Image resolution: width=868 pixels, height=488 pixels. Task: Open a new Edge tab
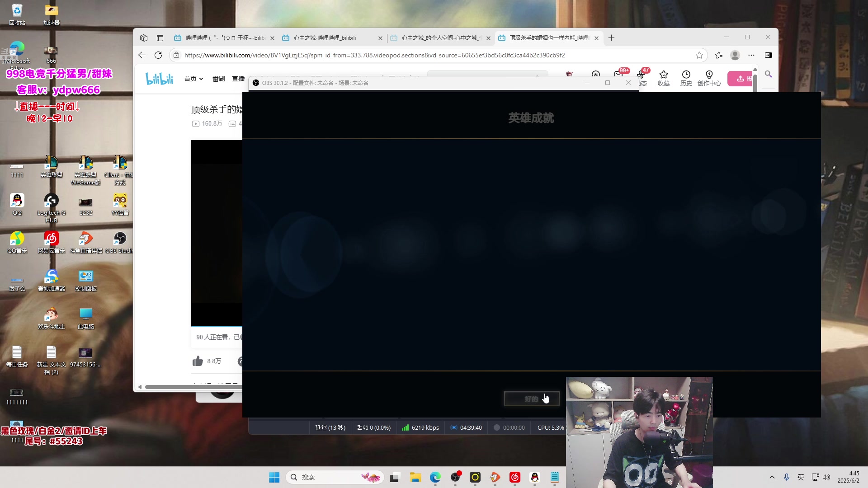(611, 38)
